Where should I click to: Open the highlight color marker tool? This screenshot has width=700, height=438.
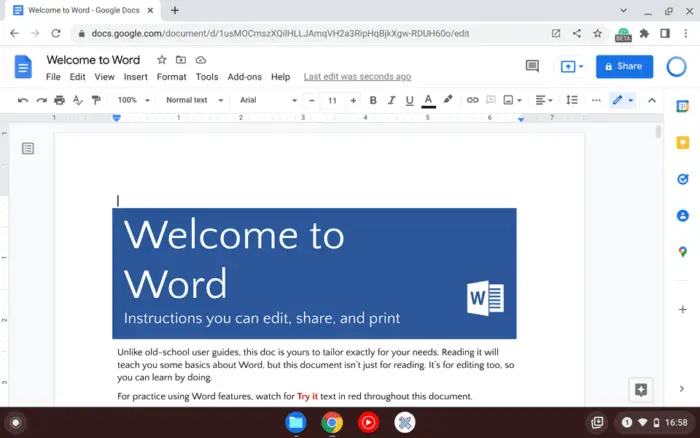448,100
